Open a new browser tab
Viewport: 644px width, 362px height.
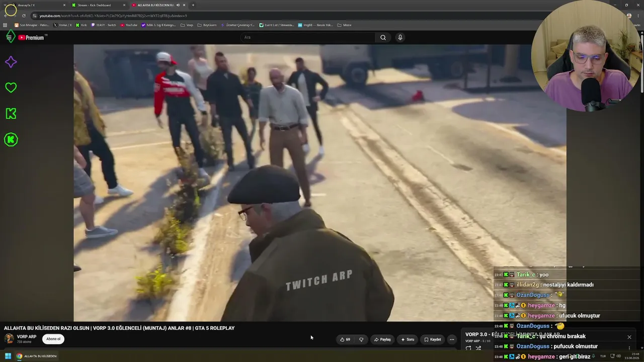(x=193, y=5)
